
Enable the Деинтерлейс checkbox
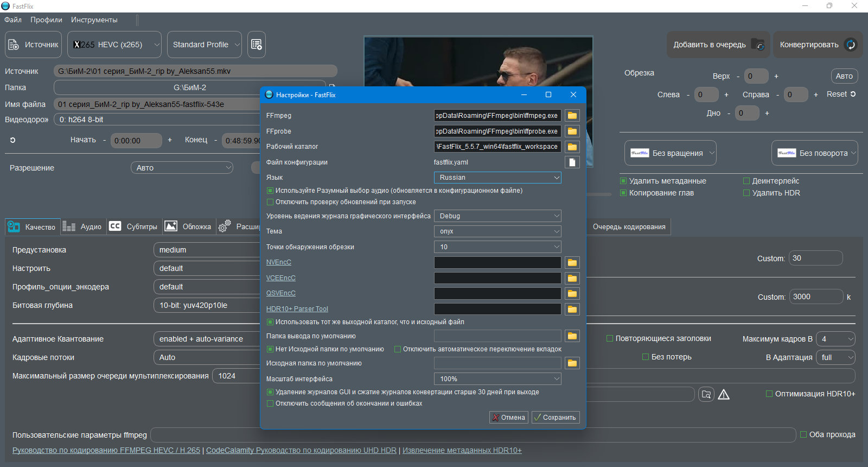(x=746, y=181)
